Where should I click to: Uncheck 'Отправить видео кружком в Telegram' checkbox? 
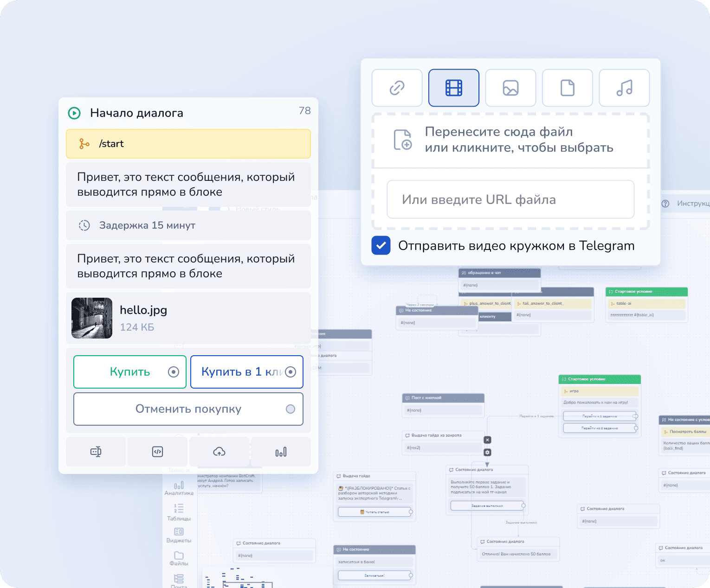381,245
